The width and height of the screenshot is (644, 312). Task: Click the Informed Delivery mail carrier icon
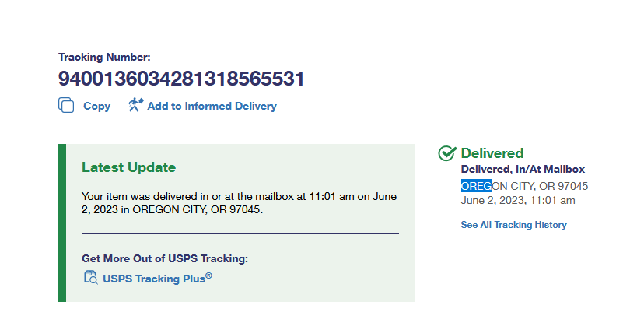[x=136, y=106]
